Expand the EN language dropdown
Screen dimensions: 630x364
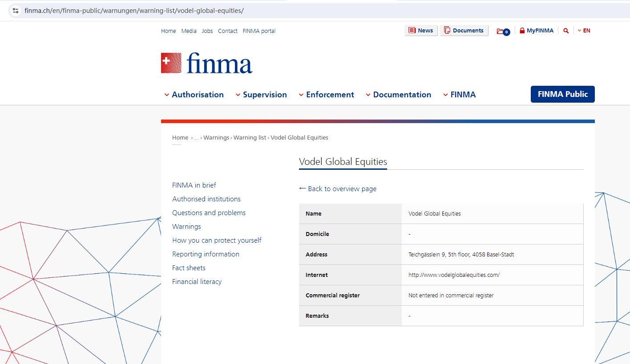(x=584, y=31)
